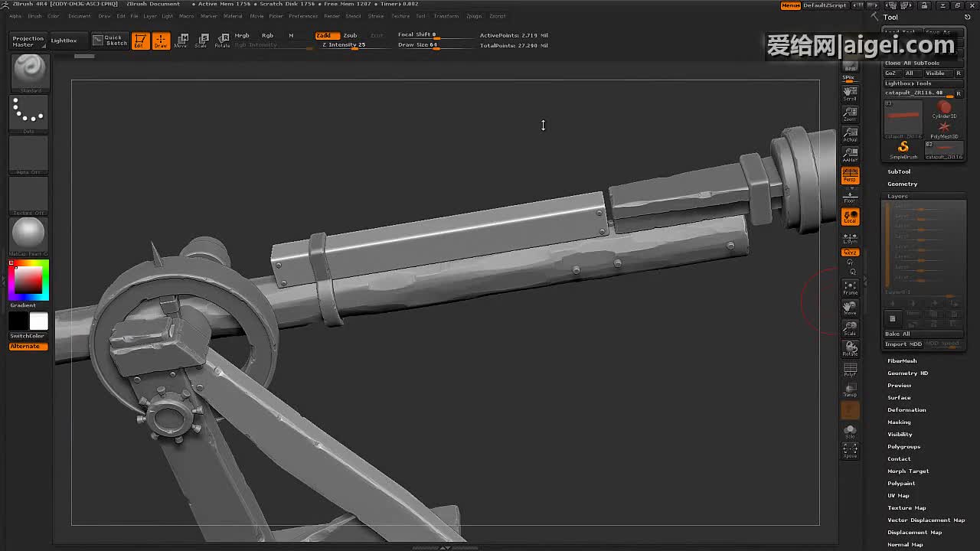The image size is (980, 551).
Task: Open the Render menu
Action: (332, 16)
